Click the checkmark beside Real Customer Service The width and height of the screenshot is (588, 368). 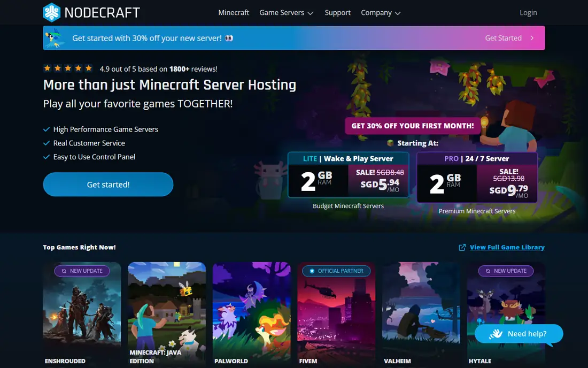point(47,143)
